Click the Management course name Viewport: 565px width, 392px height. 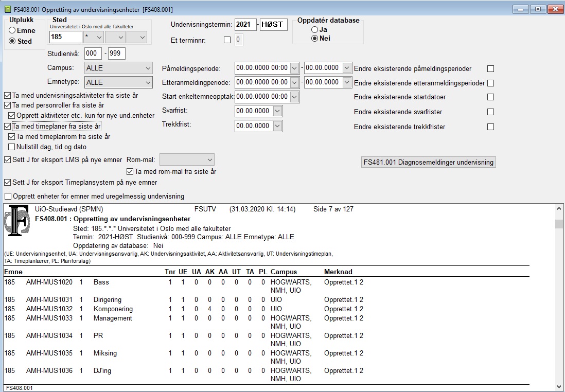click(x=113, y=318)
